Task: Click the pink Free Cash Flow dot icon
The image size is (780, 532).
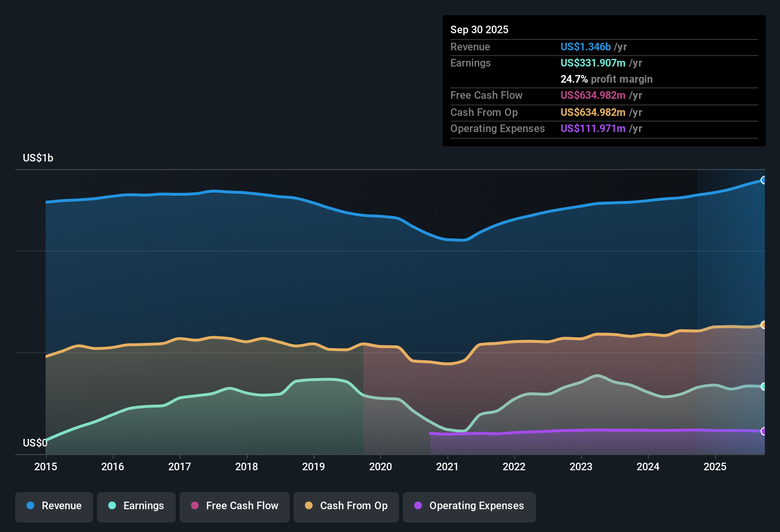Action: point(194,506)
